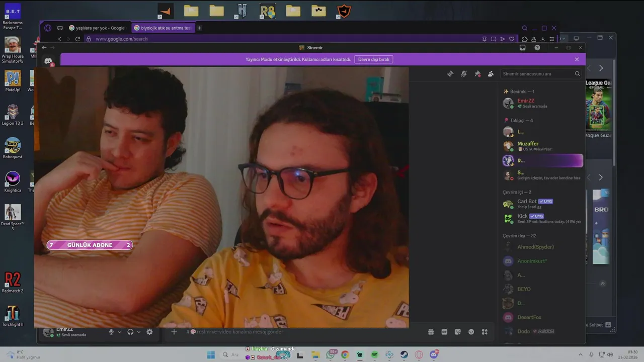Open the emoji picker
644x362 pixels.
point(471,332)
